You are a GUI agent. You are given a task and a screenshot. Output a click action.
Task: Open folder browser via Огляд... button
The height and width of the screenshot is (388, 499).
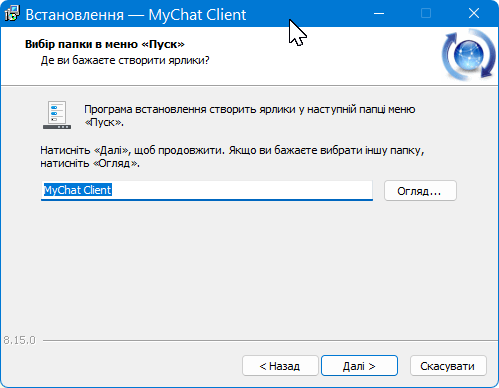tap(420, 191)
